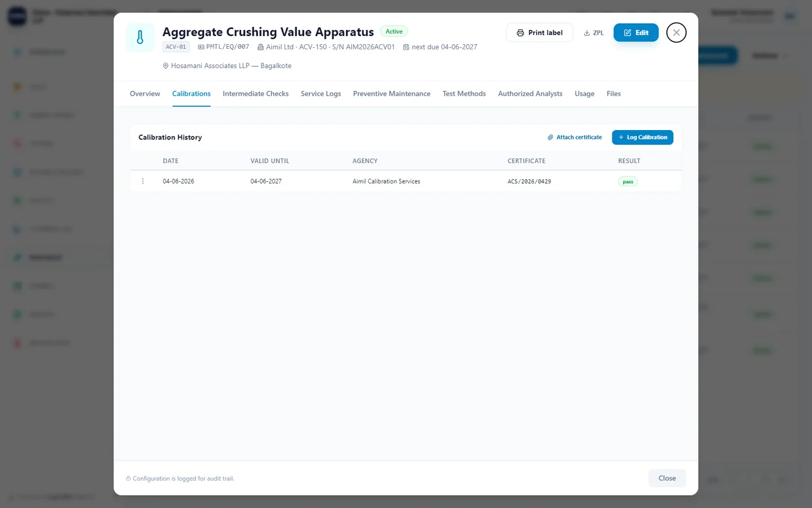Switch to the Overview tab
The height and width of the screenshot is (508, 812).
145,93
